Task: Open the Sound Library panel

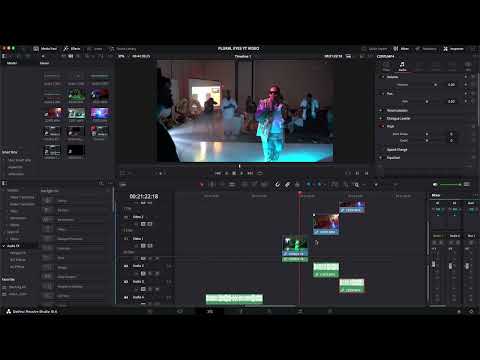Action: pos(123,49)
